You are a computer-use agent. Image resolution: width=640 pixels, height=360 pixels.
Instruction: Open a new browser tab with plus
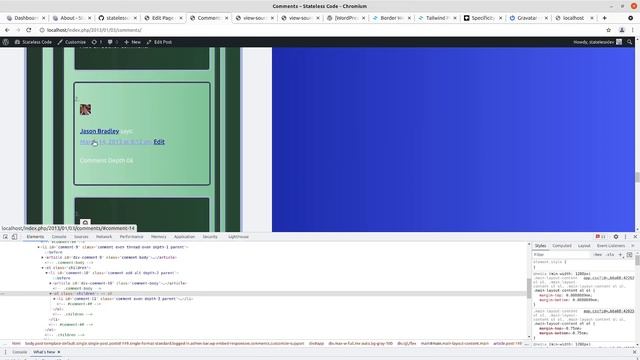tap(604, 18)
